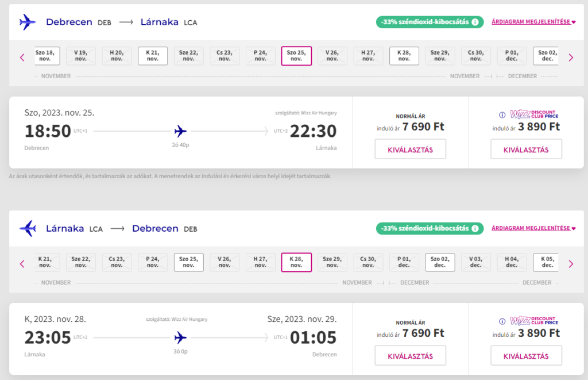The width and height of the screenshot is (588, 380).
Task: Select return date Szo 02, dec.
Action: pos(440,262)
